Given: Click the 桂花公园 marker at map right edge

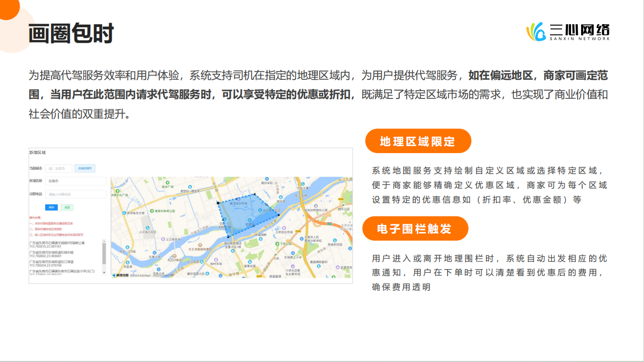Looking at the screenshot, I should [x=345, y=206].
